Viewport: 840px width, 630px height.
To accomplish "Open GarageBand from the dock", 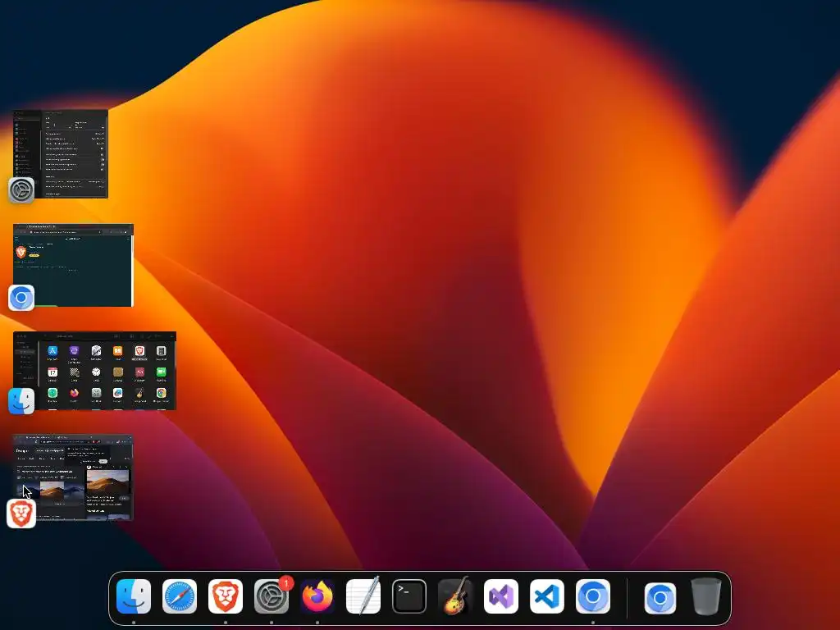I will [x=455, y=596].
